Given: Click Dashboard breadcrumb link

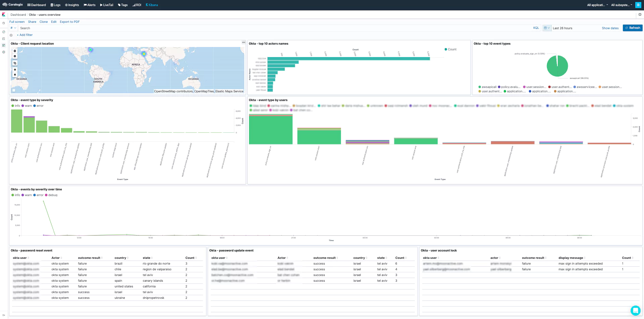Looking at the screenshot, I should coord(18,15).
